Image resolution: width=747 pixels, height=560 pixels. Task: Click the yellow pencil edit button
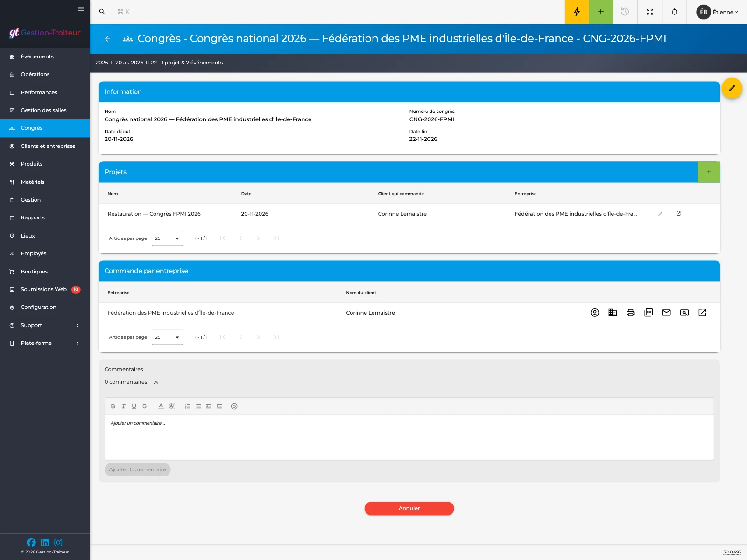(x=732, y=88)
